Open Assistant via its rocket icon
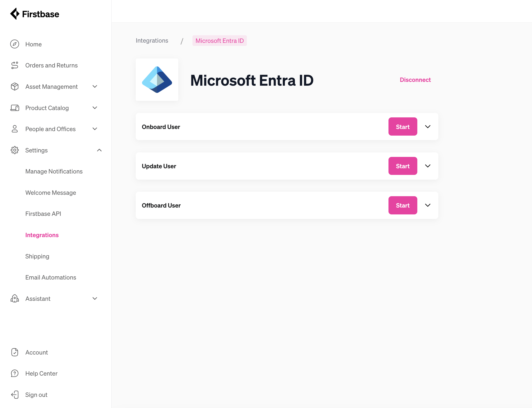 (x=15, y=298)
